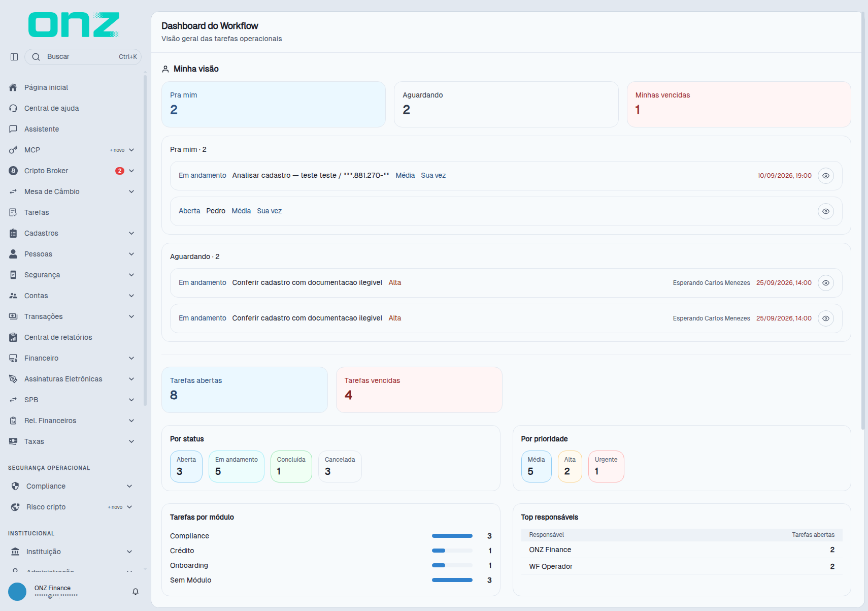Focus the Buscar search field

coord(83,57)
